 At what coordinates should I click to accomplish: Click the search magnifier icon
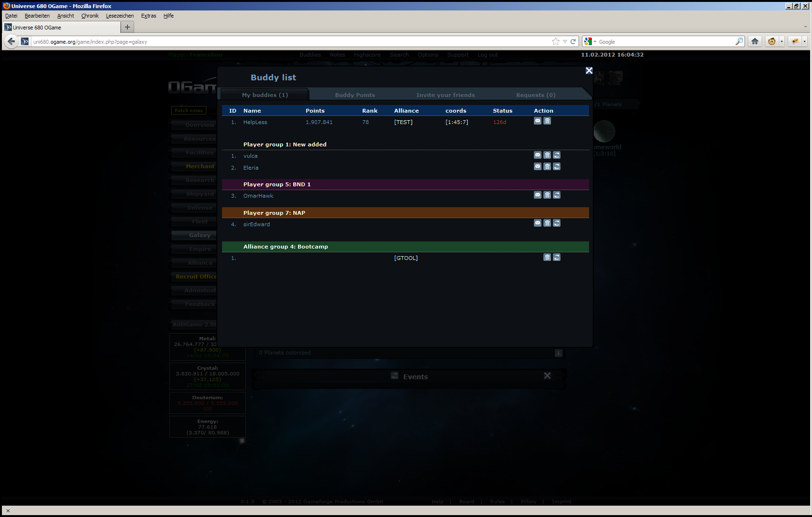[x=739, y=41]
